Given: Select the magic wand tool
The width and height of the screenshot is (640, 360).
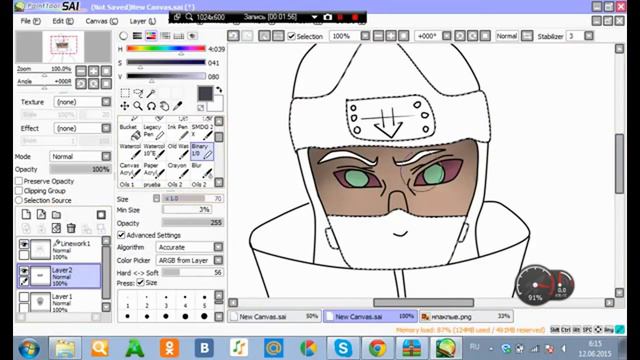Looking at the screenshot, I should pyautogui.click(x=151, y=93).
